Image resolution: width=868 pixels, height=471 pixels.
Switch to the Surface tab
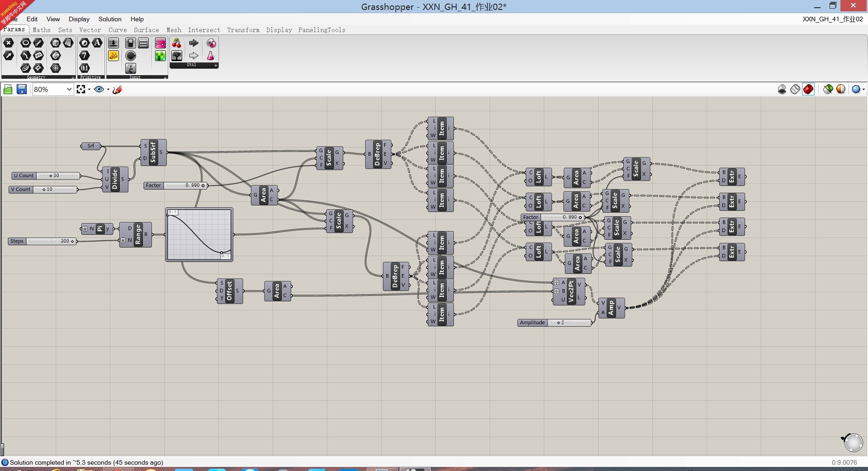(146, 30)
